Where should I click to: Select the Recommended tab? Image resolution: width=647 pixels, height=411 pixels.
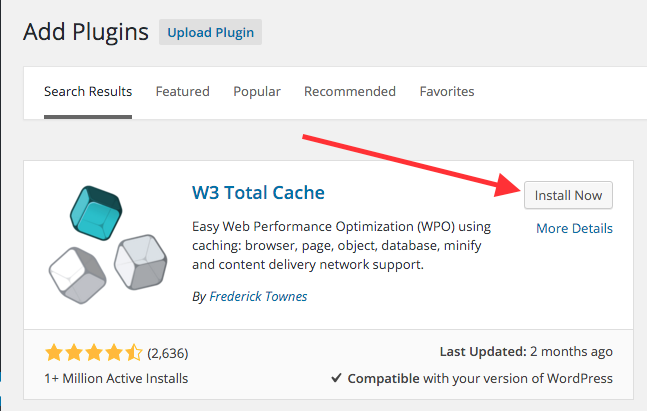tap(350, 91)
